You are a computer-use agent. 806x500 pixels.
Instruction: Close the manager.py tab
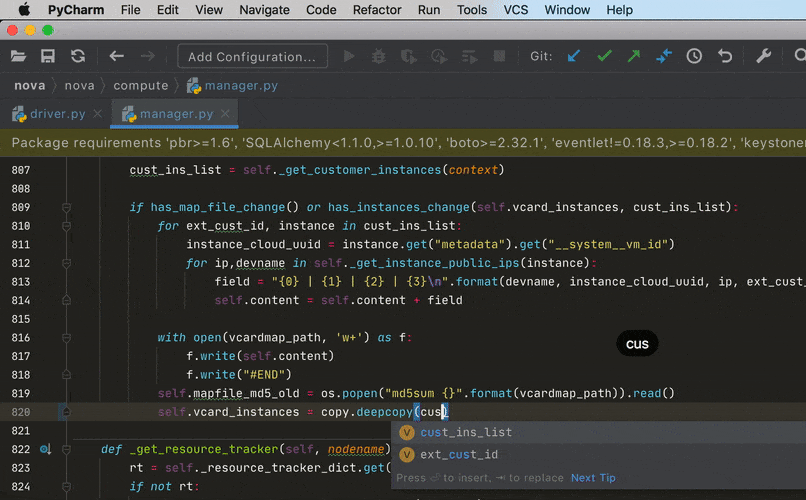(226, 114)
